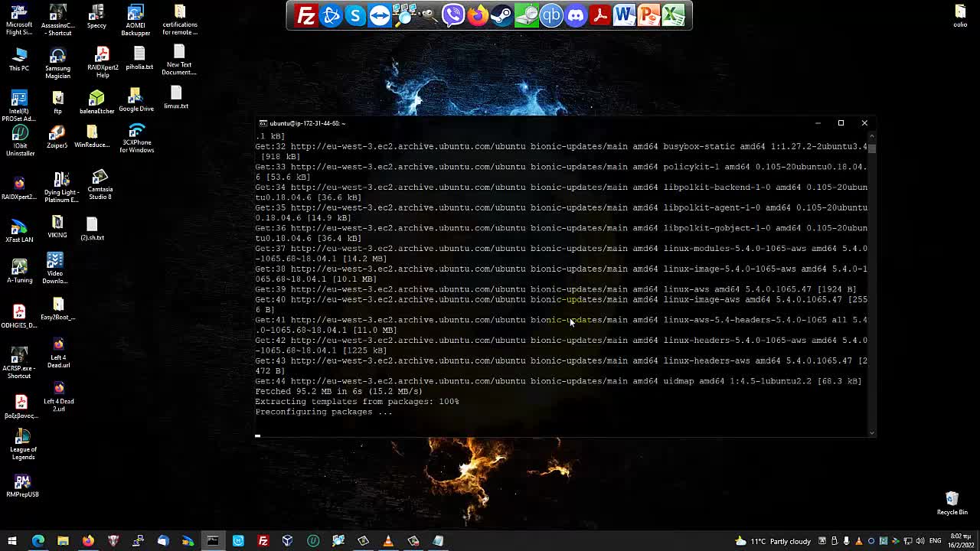
Task: Switch to the terminal window taskbar button
Action: click(213, 541)
